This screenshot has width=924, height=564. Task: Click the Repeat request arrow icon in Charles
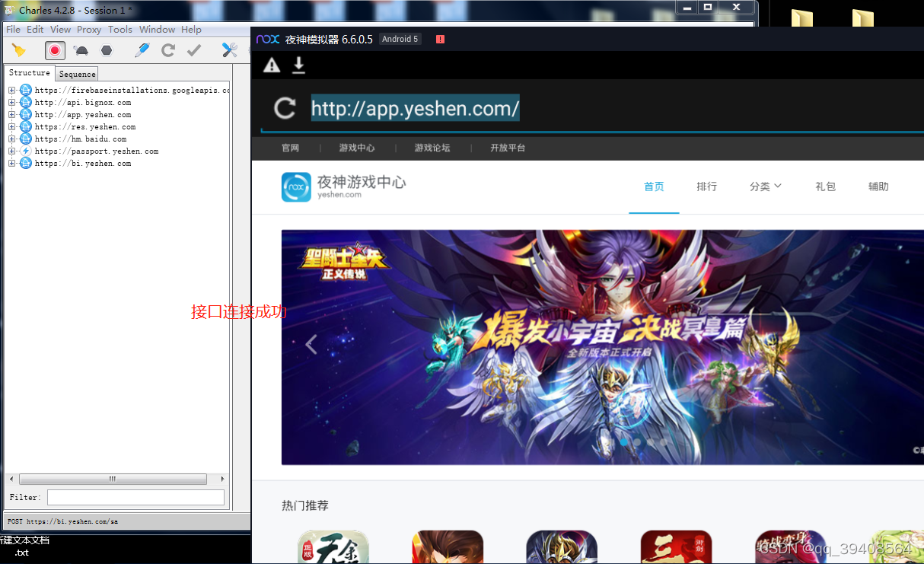[168, 50]
